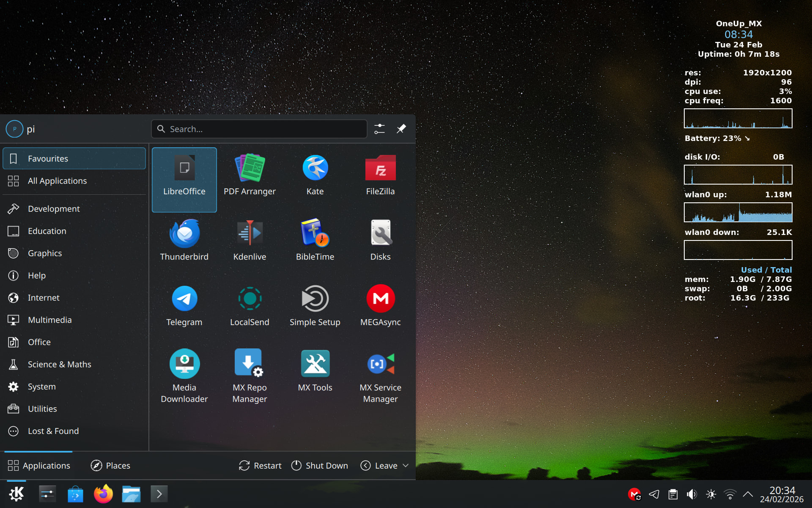Expand the taskbar arrow launcher
Viewport: 812px width, 508px height.
point(159,494)
